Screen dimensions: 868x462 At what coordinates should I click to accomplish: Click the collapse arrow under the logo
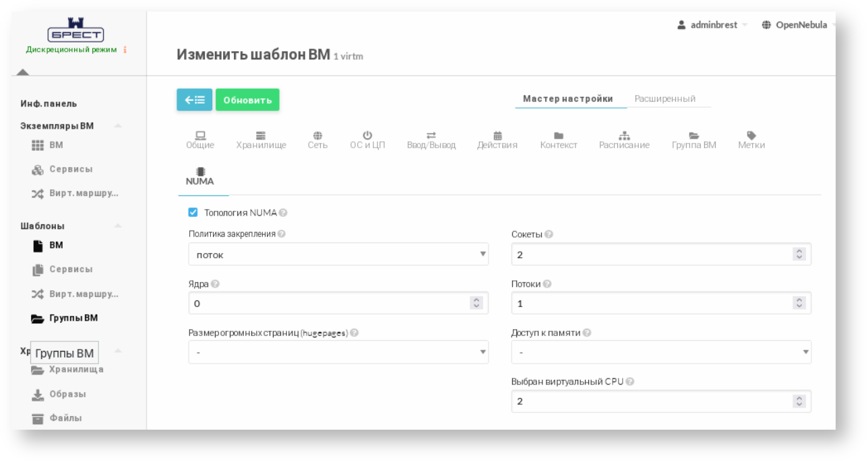coord(22,71)
